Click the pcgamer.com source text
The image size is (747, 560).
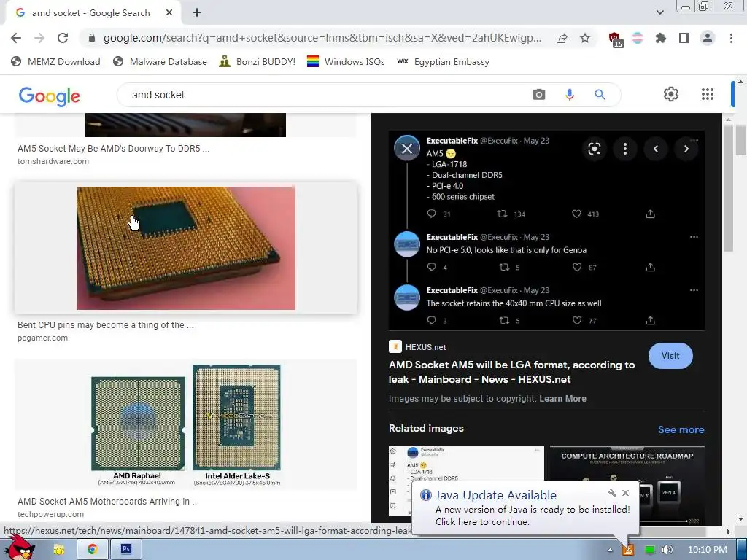coord(42,338)
